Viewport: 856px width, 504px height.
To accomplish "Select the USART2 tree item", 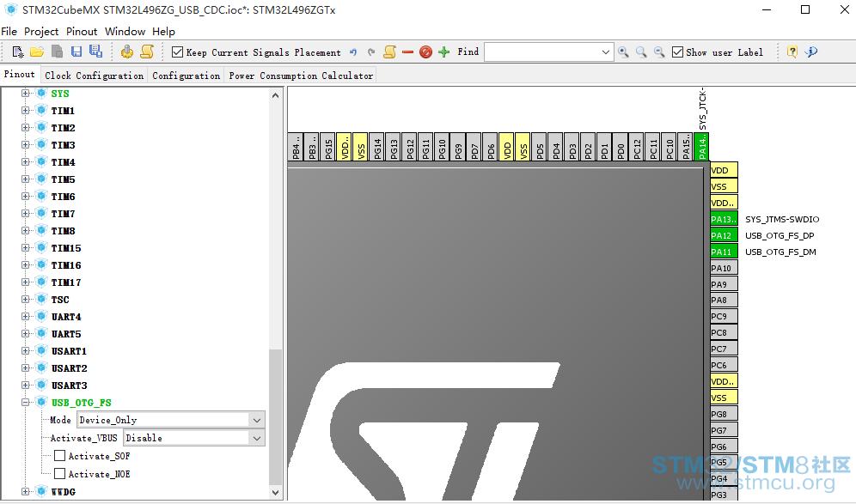I will tap(70, 368).
